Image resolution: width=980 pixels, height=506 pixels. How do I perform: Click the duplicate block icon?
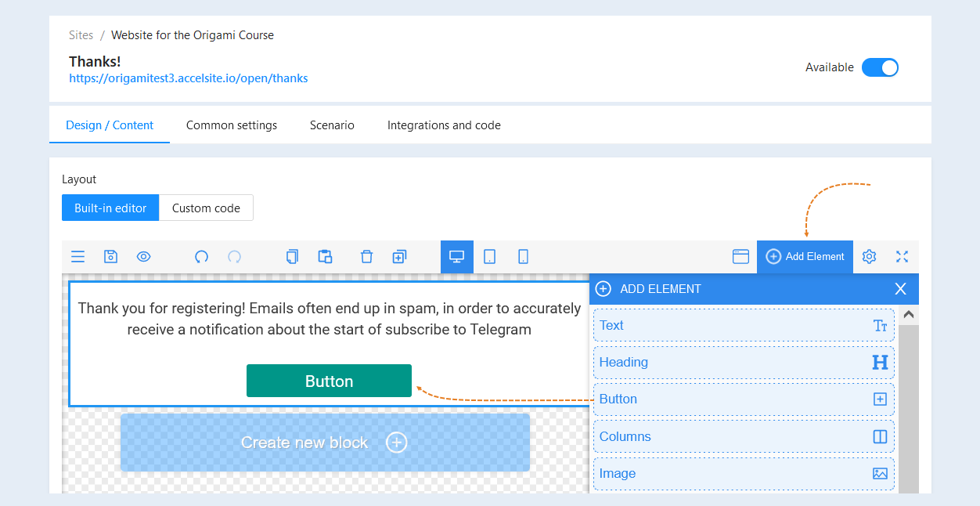399,257
